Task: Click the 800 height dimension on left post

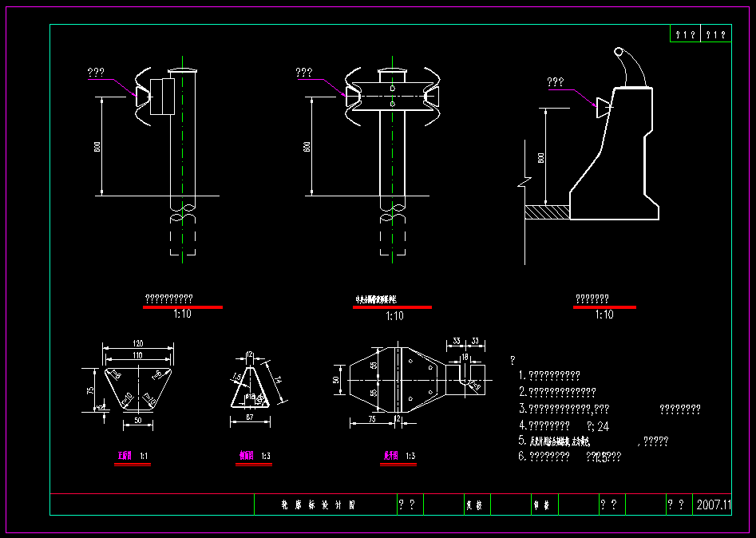Action: pyautogui.click(x=96, y=147)
